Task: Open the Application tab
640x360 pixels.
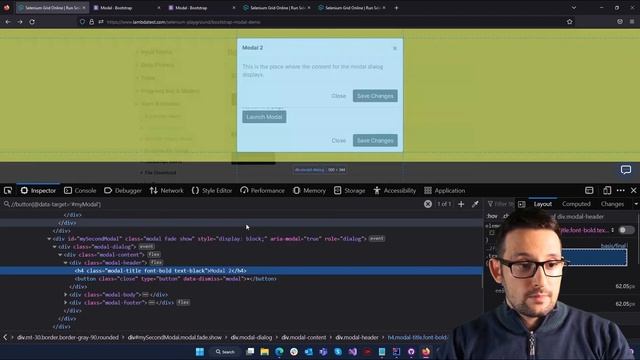Action: point(444,191)
